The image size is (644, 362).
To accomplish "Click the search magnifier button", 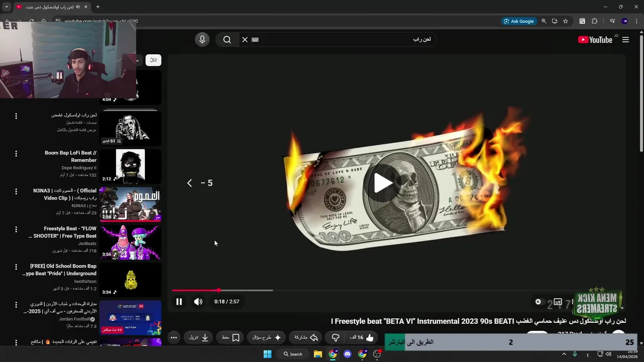I will tap(227, 40).
